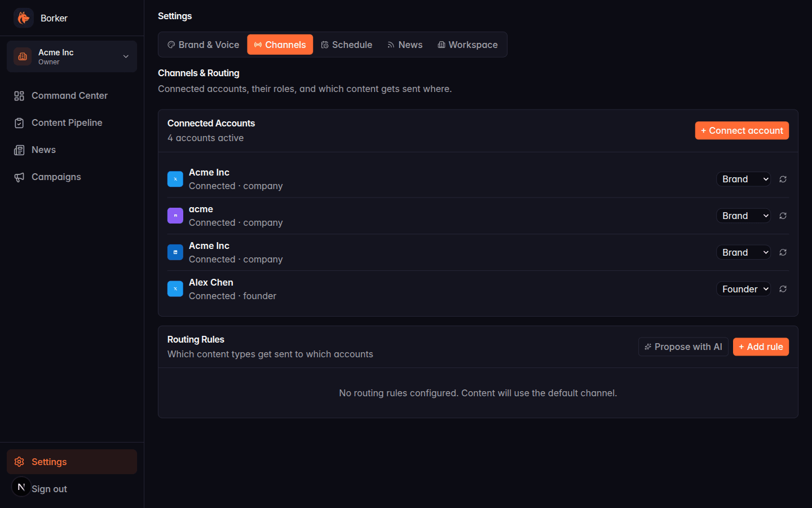Select the Content Pipeline sidebar icon
This screenshot has width=812, height=508.
click(x=19, y=122)
